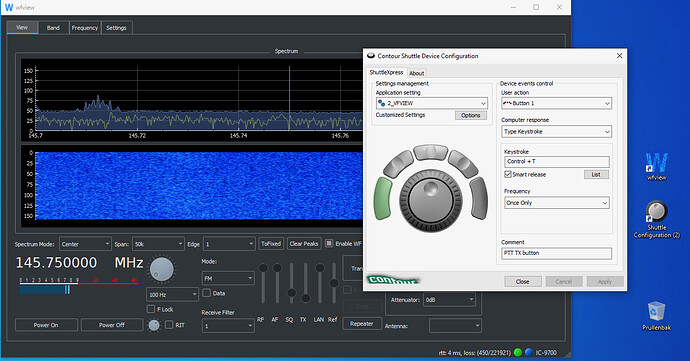Click the Clear Peaks button
The image size is (690, 361).
point(304,244)
